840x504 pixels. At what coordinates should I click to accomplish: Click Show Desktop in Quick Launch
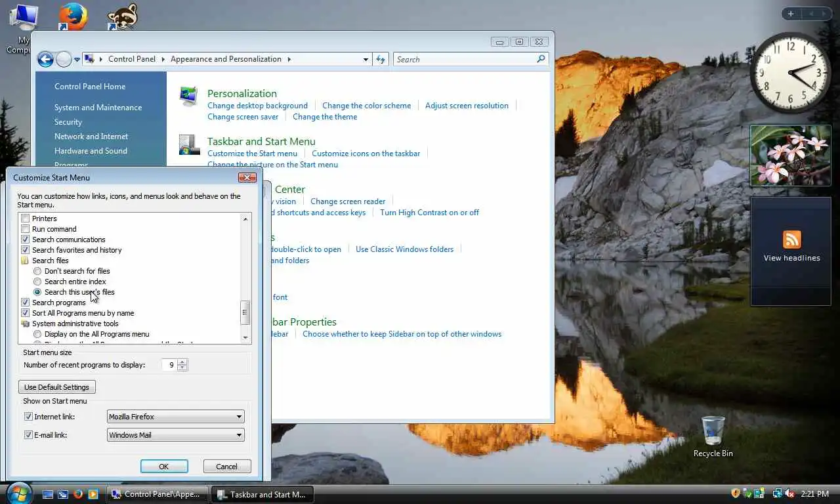click(48, 494)
